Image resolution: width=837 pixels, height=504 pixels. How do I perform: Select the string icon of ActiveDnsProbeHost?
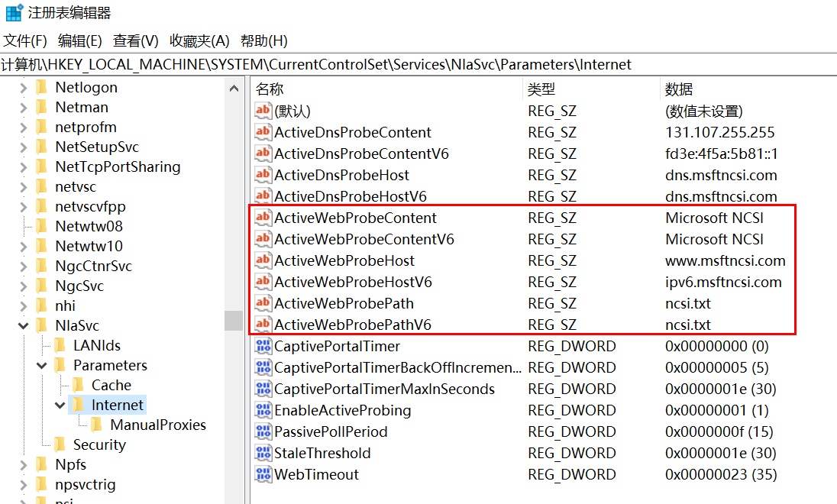[263, 175]
